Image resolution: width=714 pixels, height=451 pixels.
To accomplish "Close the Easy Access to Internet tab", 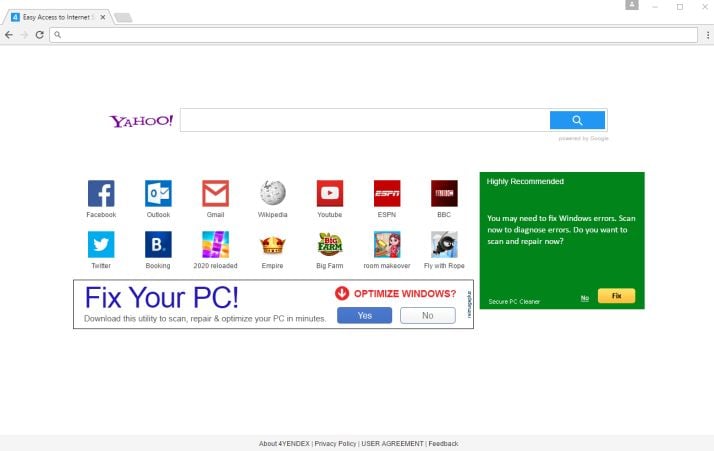I will coord(103,17).
